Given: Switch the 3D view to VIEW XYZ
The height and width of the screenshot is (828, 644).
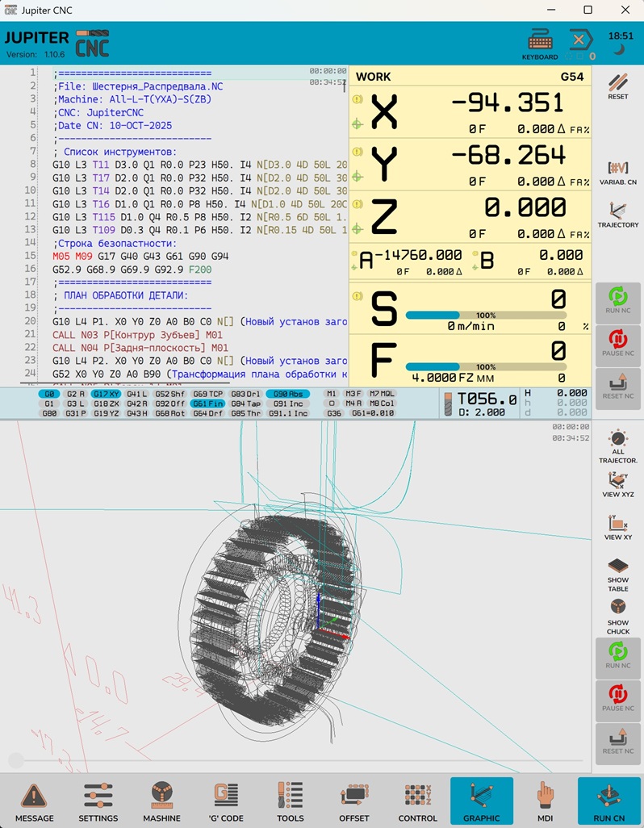Looking at the screenshot, I should (618, 484).
